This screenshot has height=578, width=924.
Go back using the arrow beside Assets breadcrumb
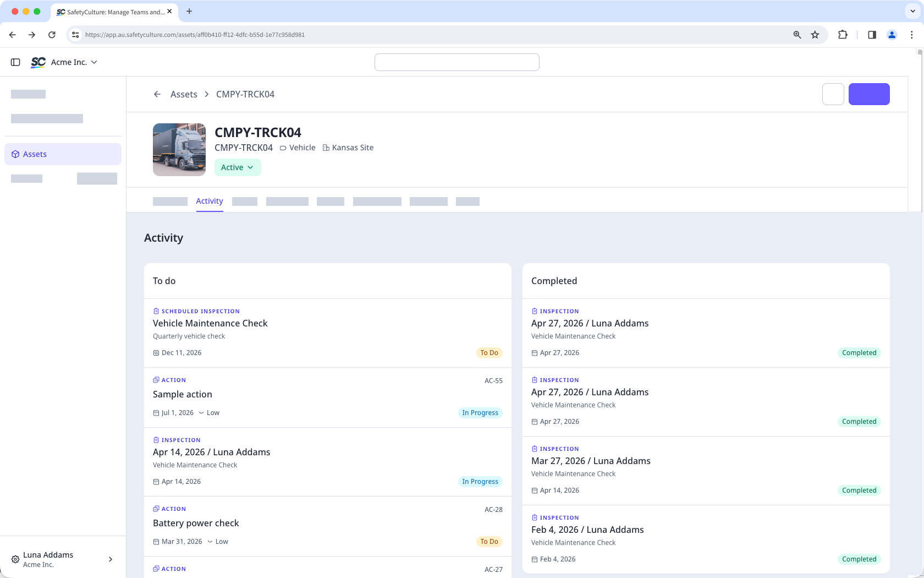point(157,94)
